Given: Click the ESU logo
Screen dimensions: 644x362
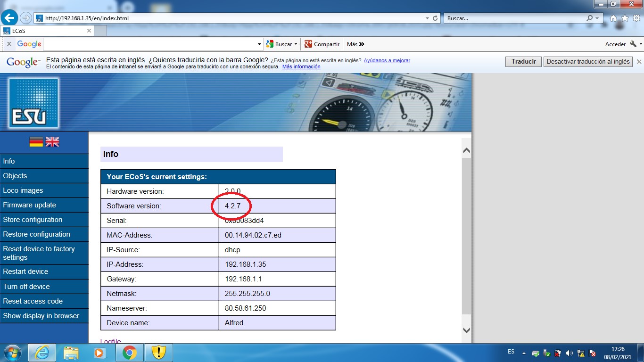Looking at the screenshot, I should (x=33, y=103).
